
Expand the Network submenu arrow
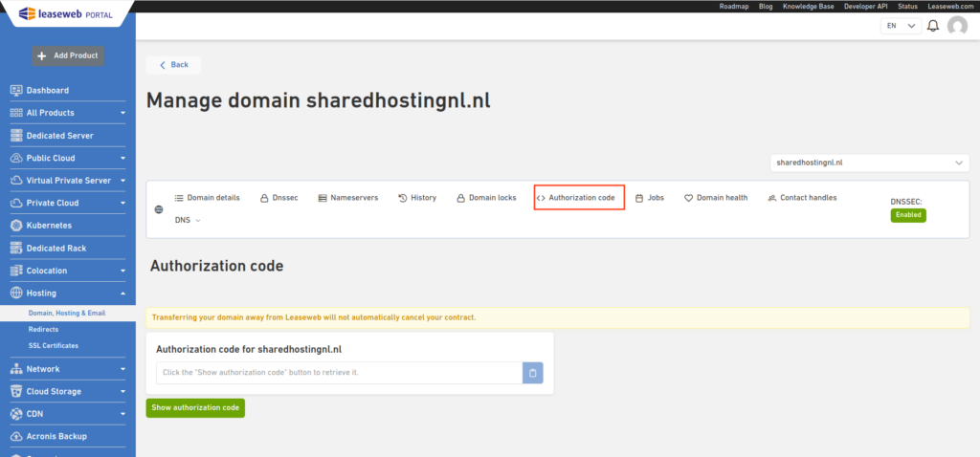123,369
